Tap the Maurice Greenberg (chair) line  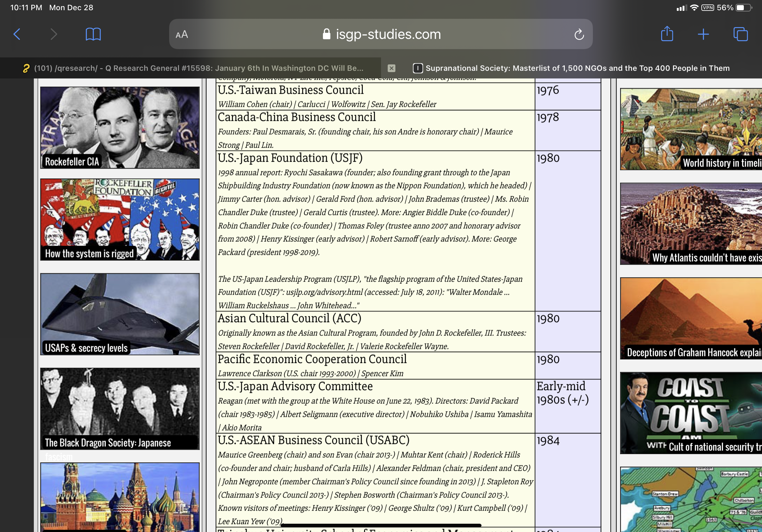click(x=369, y=455)
